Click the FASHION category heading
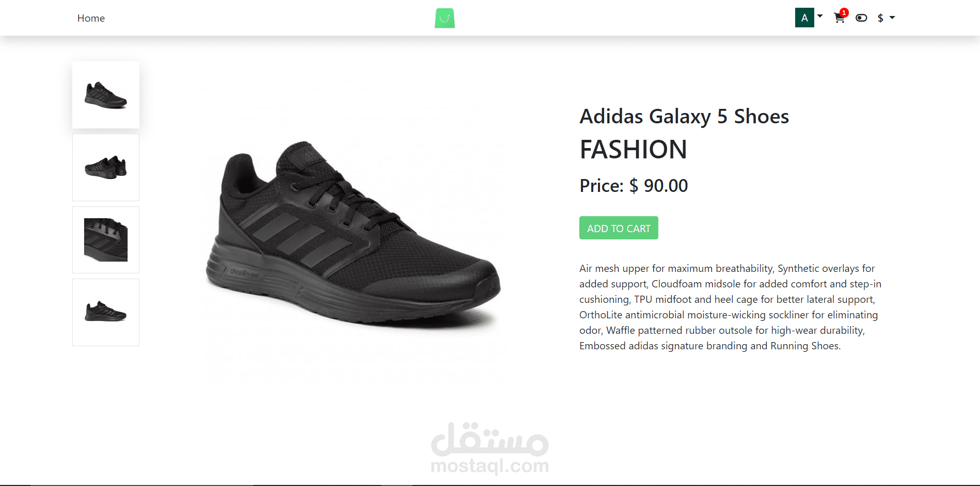This screenshot has height=486, width=980. (x=633, y=150)
